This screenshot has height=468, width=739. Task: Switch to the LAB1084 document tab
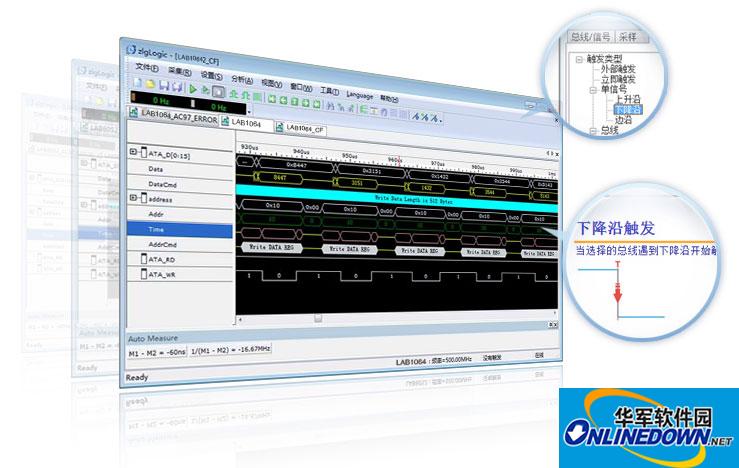[x=246, y=123]
